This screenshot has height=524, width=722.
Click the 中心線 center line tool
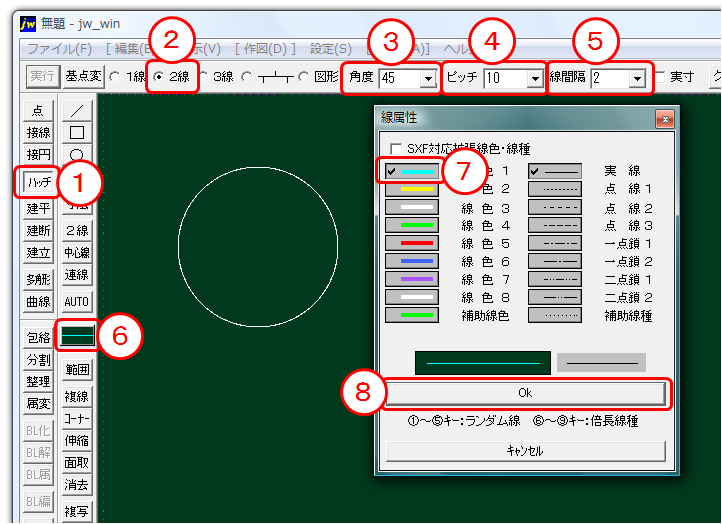76,253
